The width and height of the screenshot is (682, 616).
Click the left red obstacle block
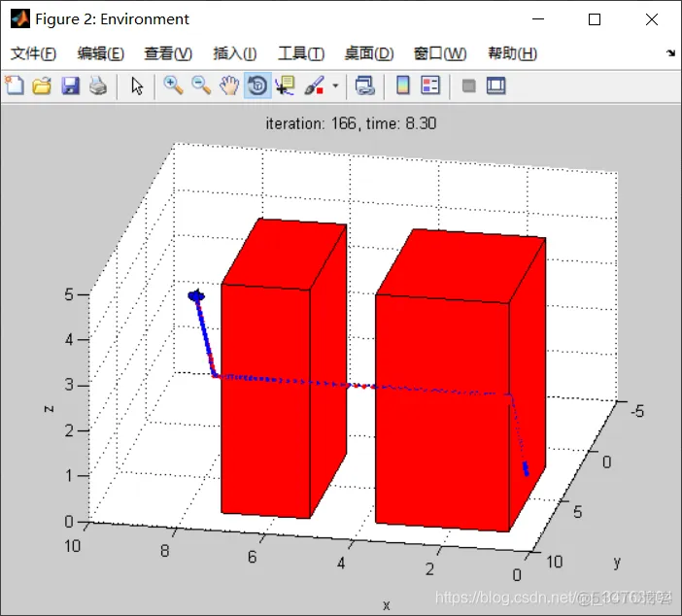pyautogui.click(x=284, y=370)
